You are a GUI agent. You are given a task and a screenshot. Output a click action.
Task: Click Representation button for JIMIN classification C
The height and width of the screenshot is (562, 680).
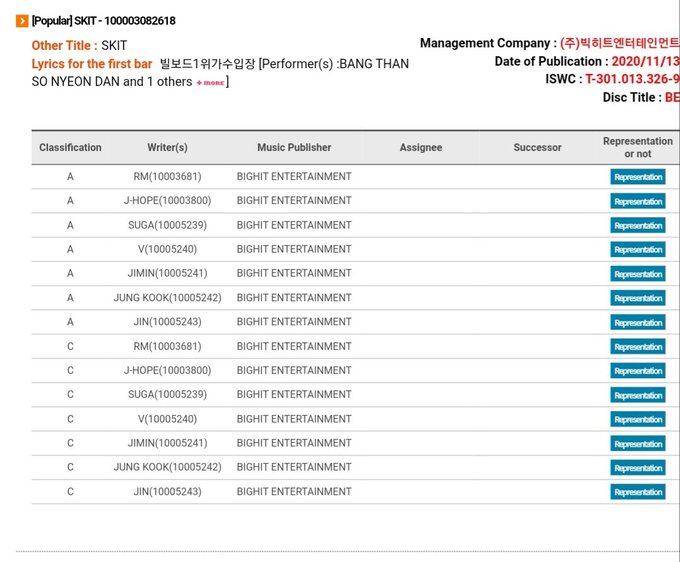coord(638,444)
